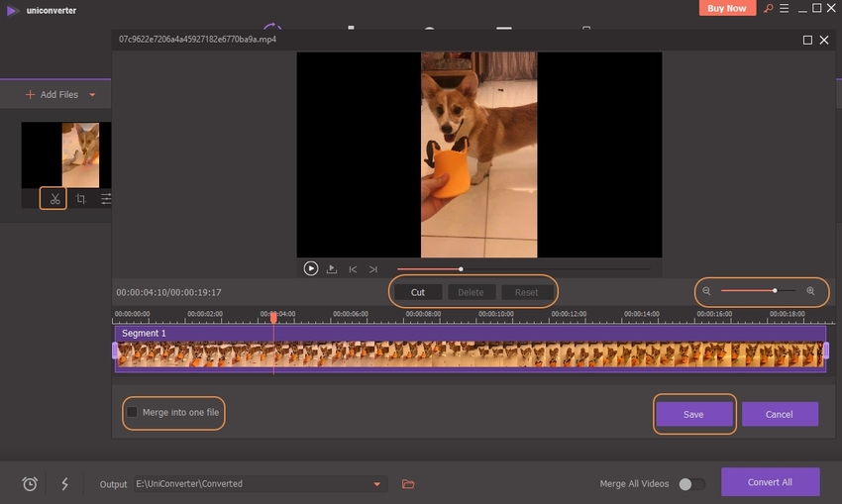Zoom in the timeline with plus magnifier
Viewport: 842px width, 504px height.
[811, 291]
